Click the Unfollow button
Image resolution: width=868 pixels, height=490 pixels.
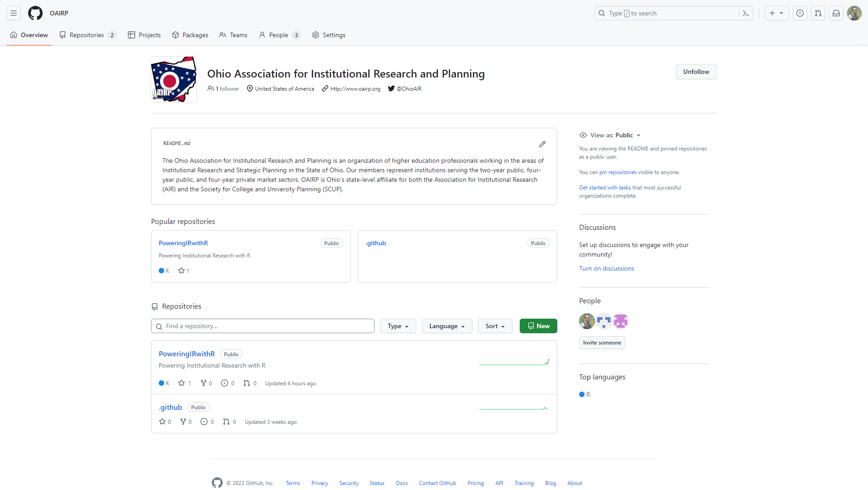click(696, 72)
